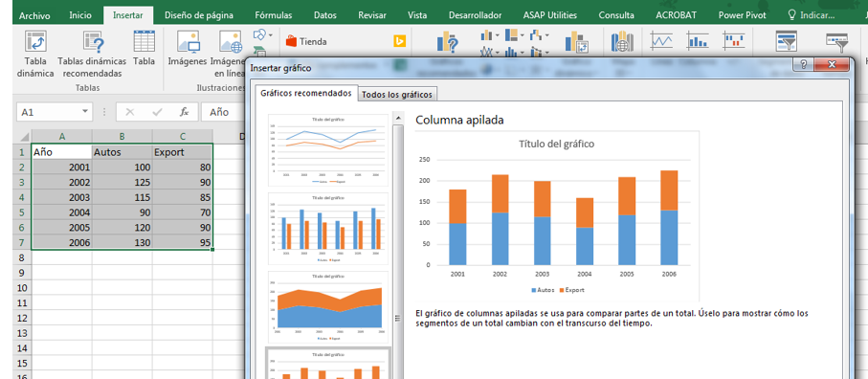
Task: Click the insert function fx button
Action: click(x=185, y=112)
